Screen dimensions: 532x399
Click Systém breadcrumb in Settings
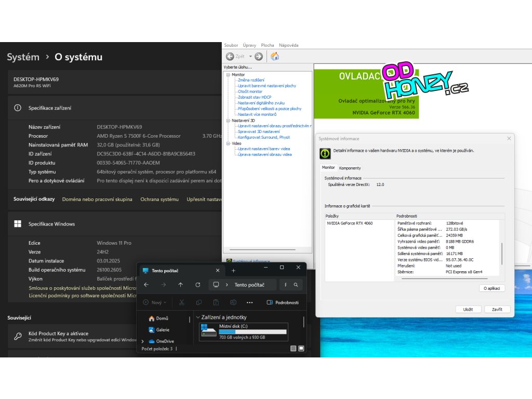pyautogui.click(x=23, y=57)
